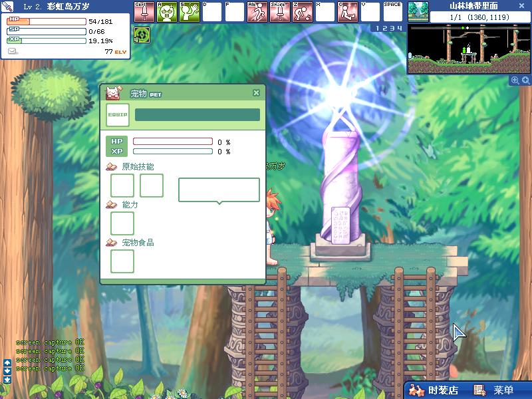Click the pet skill description box
This screenshot has height=399, width=532.
(219, 190)
